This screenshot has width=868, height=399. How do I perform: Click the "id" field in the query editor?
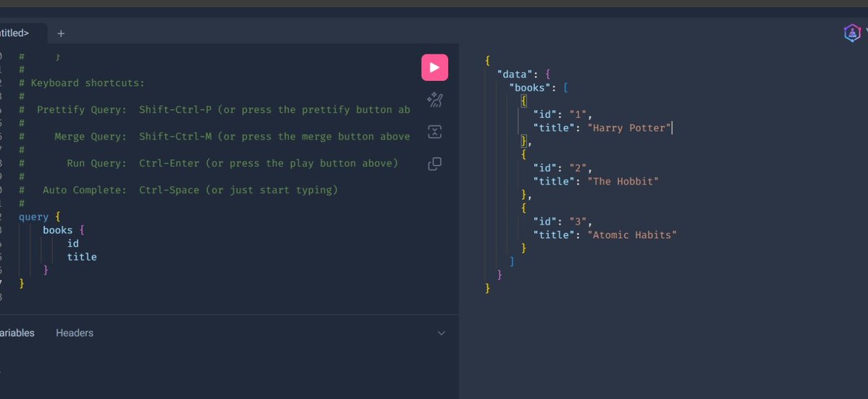(73, 243)
